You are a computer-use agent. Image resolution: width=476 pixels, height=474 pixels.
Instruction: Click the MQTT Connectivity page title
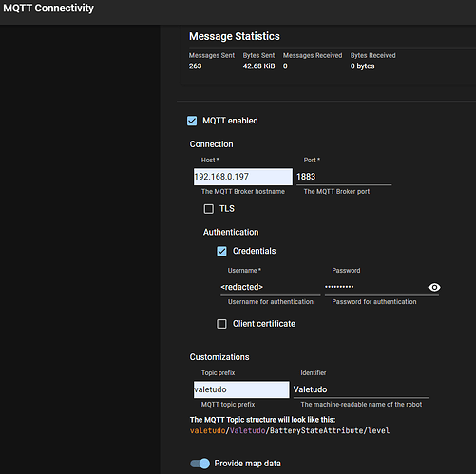48,9
